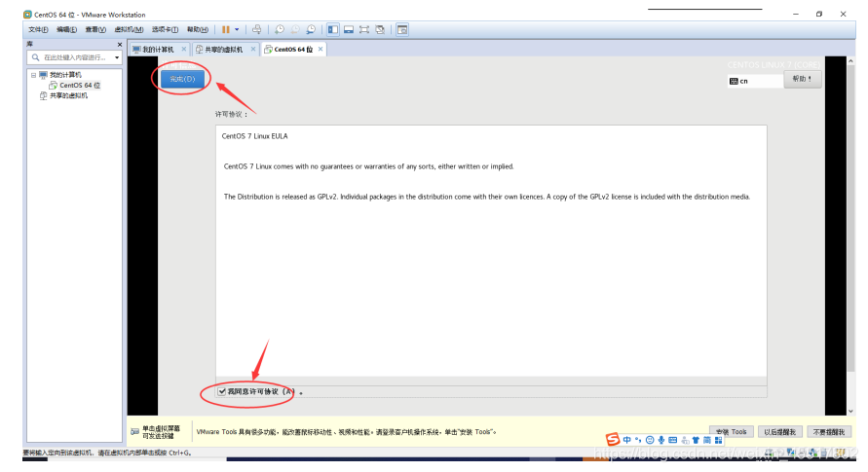This screenshot has width=868, height=472.
Task: Click the 安装 Tools button
Action: point(732,432)
